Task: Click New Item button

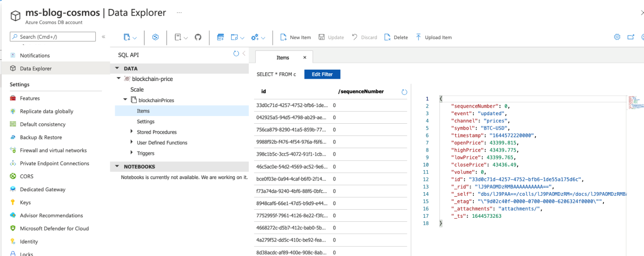Action: [296, 37]
